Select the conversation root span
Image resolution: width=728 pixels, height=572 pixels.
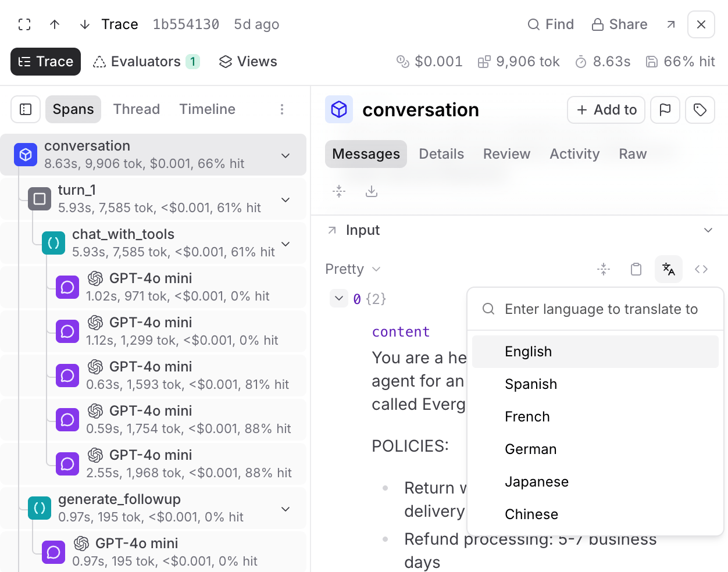click(x=153, y=155)
